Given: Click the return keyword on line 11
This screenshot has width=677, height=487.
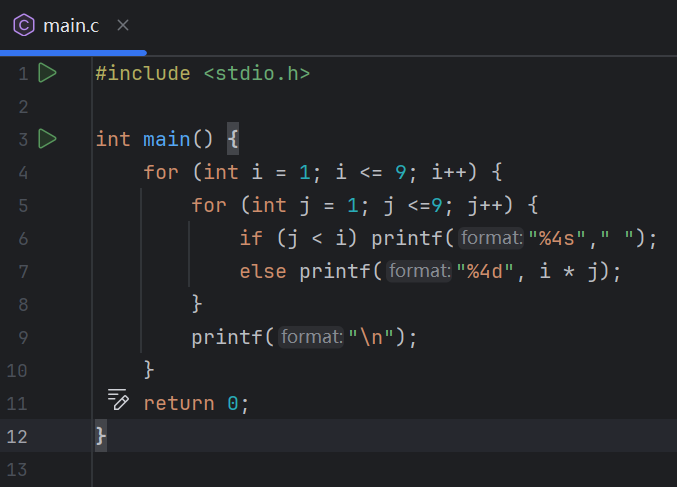Looking at the screenshot, I should 178,403.
